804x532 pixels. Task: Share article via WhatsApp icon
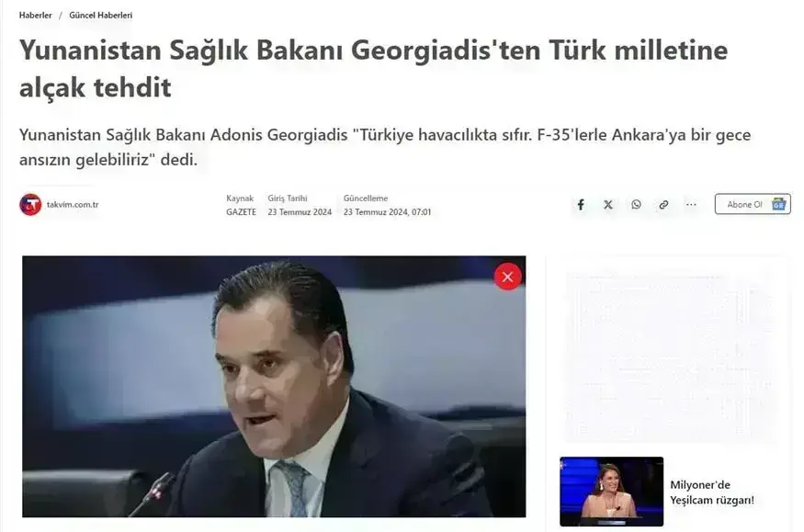pos(636,205)
